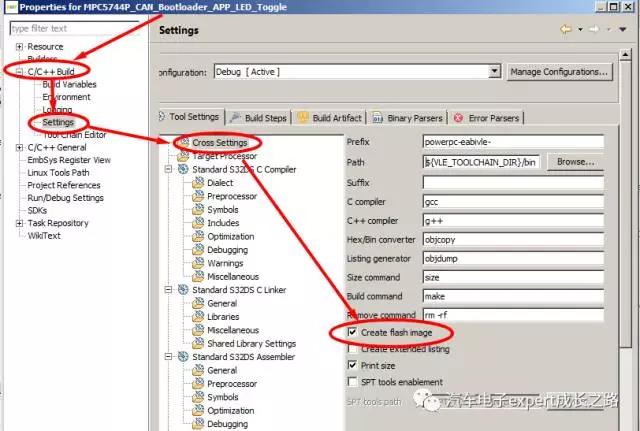
Task: Click the Cross Settings tool icon
Action: pyautogui.click(x=183, y=142)
